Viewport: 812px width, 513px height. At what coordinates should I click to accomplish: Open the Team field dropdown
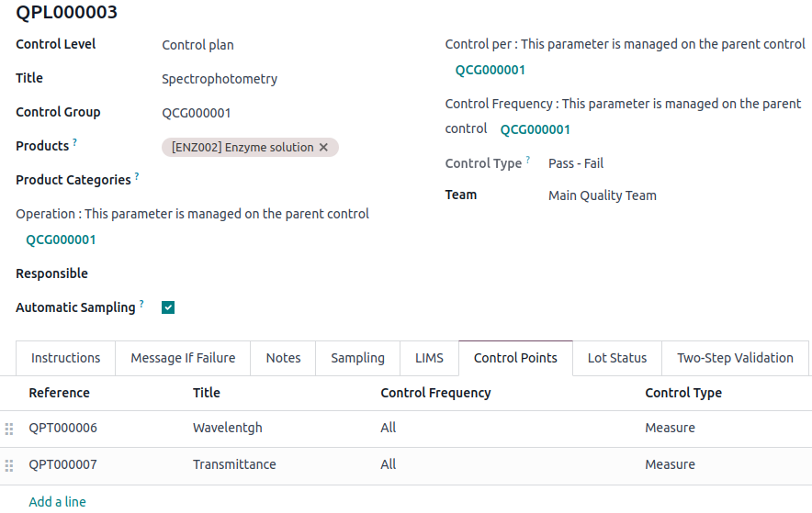(x=603, y=195)
